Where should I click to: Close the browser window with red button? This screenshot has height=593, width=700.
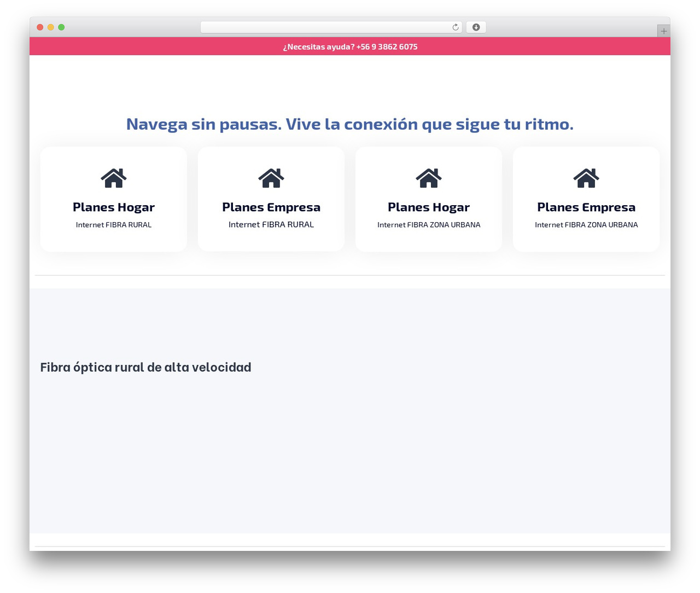tap(40, 27)
